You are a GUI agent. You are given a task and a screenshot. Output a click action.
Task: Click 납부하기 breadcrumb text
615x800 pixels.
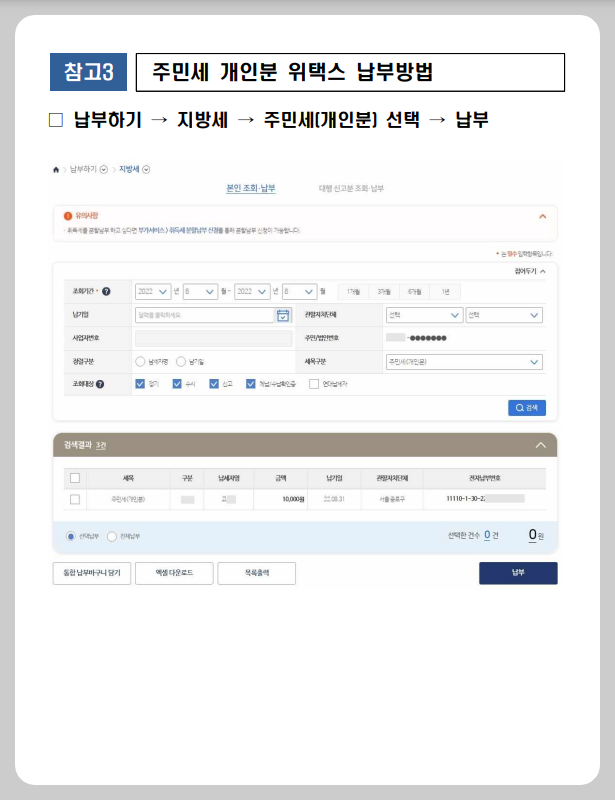click(83, 169)
